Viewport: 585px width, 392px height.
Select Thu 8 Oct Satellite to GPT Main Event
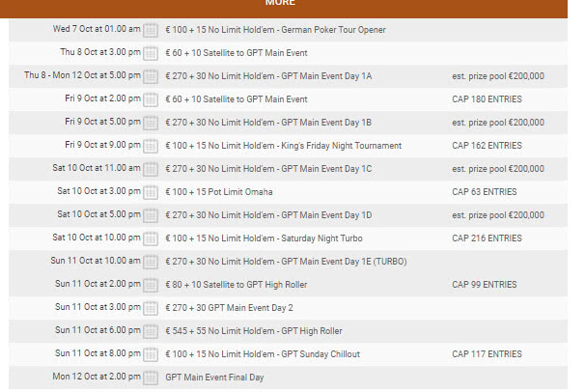pos(237,53)
